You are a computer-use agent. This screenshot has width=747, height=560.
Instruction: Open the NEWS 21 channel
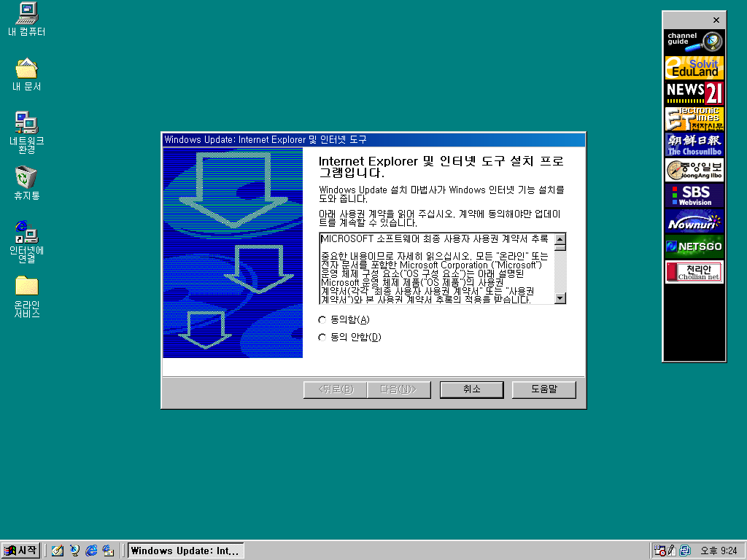[694, 93]
